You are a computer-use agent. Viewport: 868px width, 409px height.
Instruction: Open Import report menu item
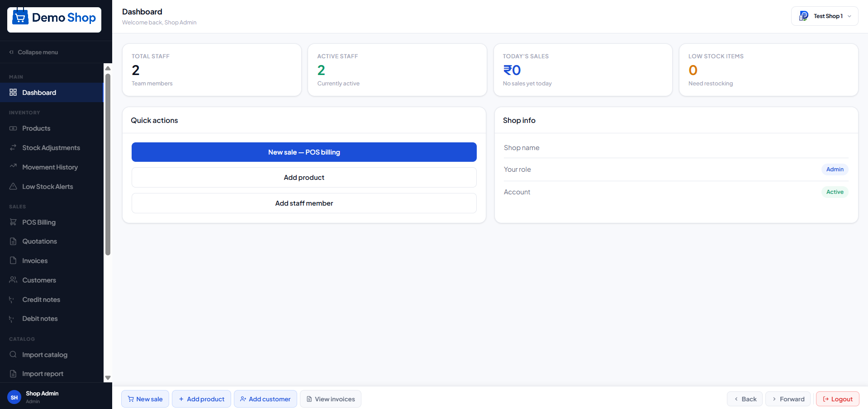pyautogui.click(x=52, y=374)
